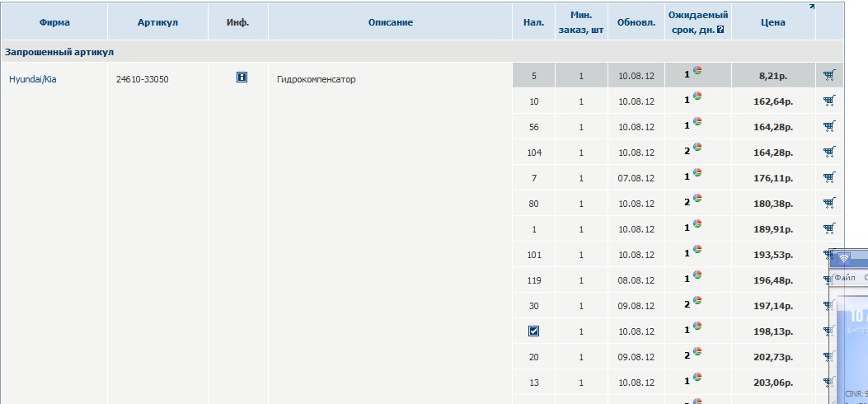Show delivery pie chart for 202,73р. row
This screenshot has width=868, height=404.
(x=697, y=352)
